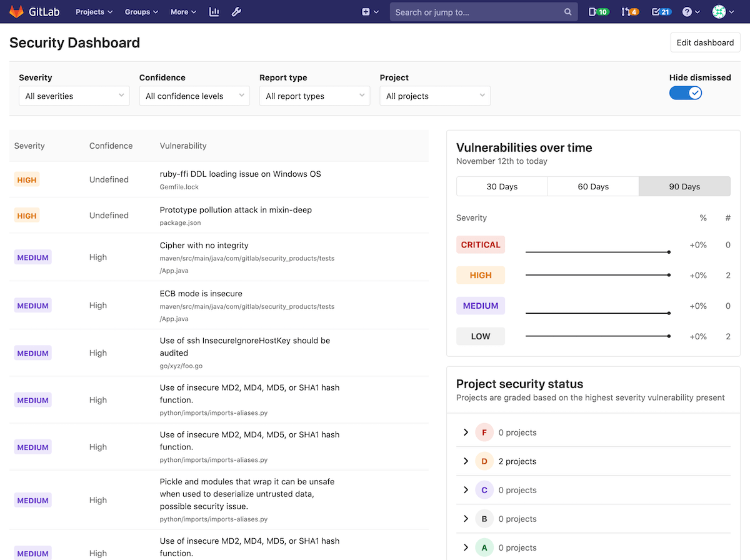750x560 pixels.
Task: Click the search magnifier icon
Action: [567, 11]
